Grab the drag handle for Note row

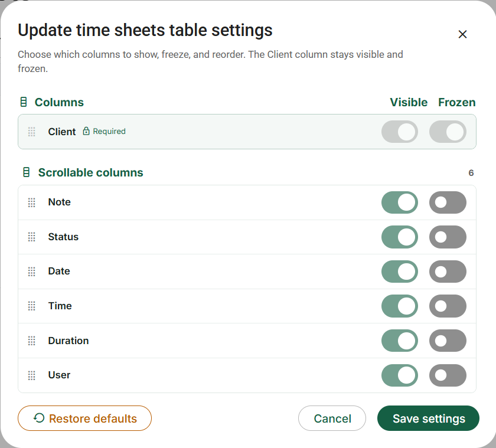(32, 202)
